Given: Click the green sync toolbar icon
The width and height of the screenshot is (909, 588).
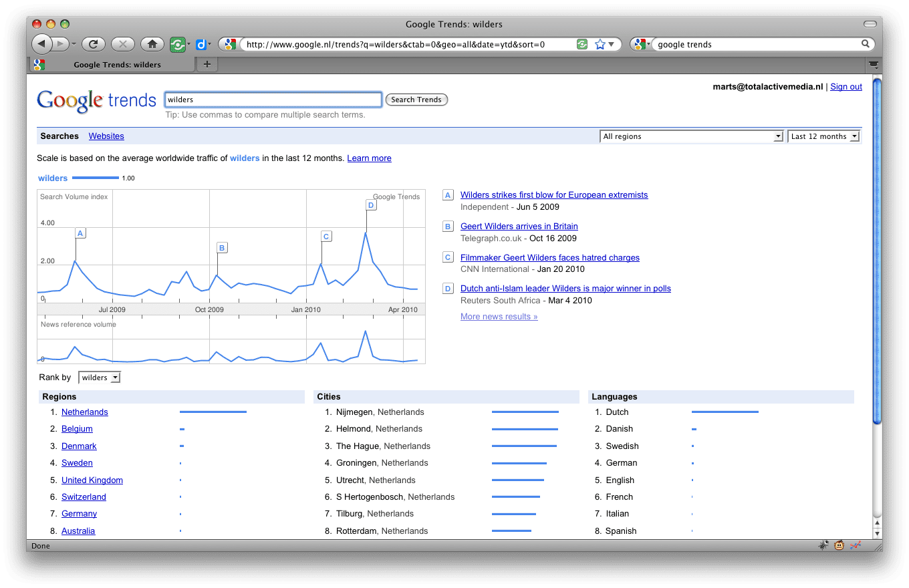Looking at the screenshot, I should [177, 44].
